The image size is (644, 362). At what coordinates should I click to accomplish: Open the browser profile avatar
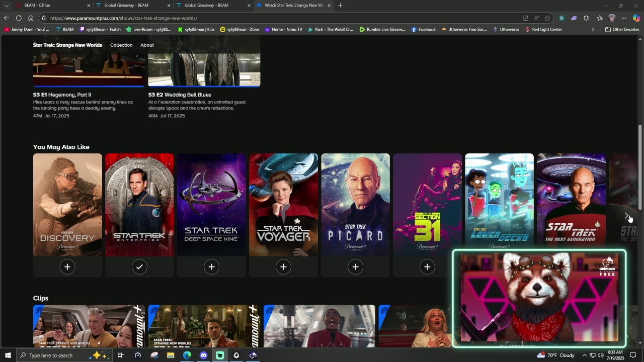[x=612, y=18]
